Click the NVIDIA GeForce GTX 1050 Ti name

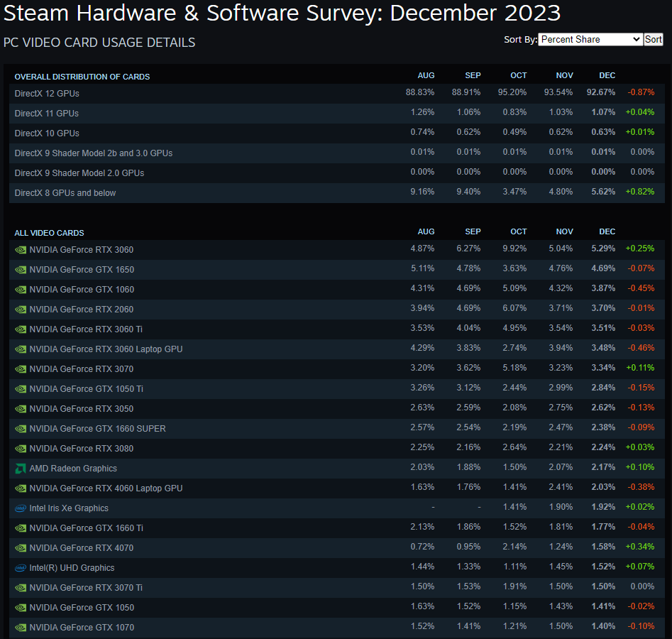click(87, 389)
